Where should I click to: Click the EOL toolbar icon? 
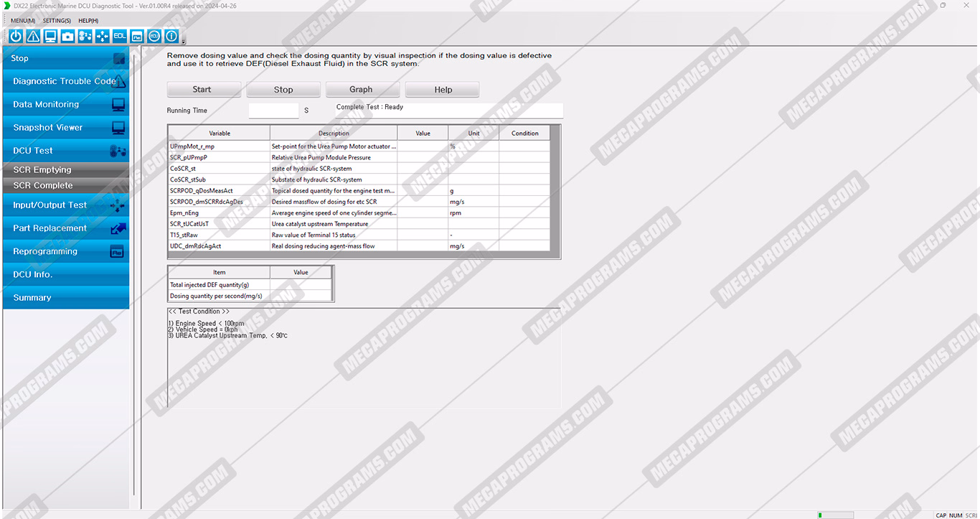[x=119, y=36]
